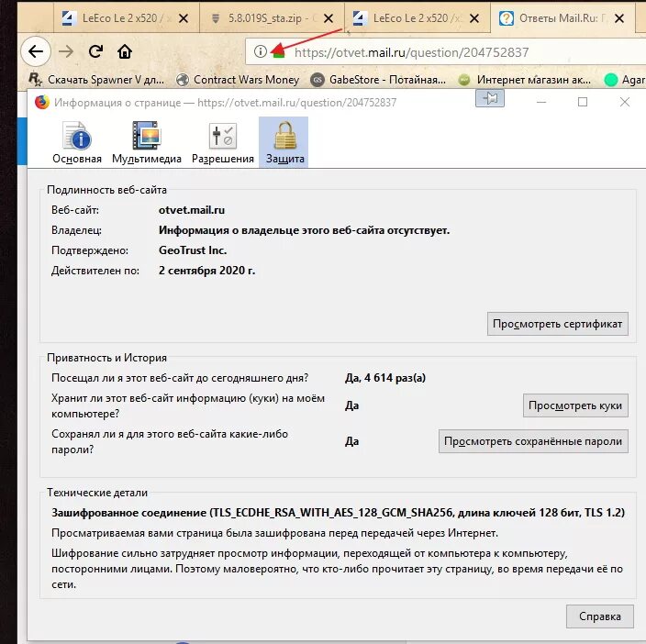Open site info icon in address bar
The width and height of the screenshot is (646, 644).
[260, 51]
